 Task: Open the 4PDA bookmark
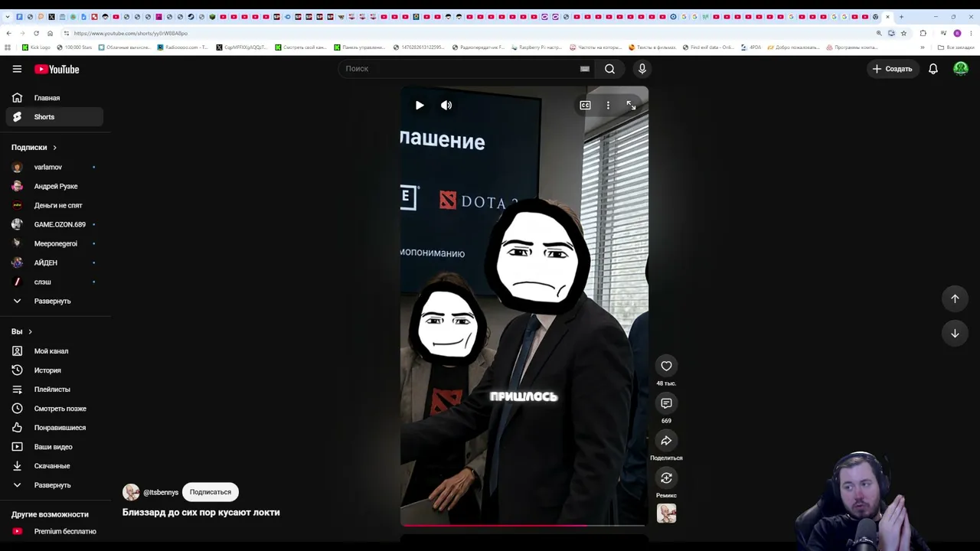[x=751, y=47]
